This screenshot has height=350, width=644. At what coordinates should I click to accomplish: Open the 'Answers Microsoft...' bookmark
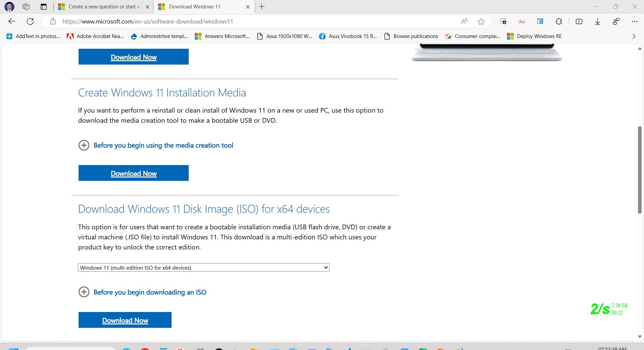222,36
